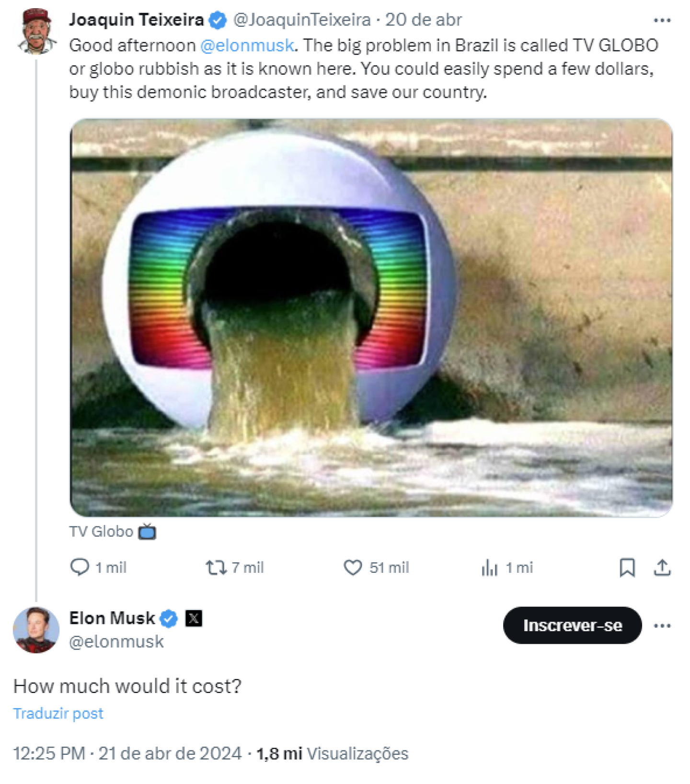Click Elon Musk's verified badge
The image size is (690, 784).
[169, 618]
